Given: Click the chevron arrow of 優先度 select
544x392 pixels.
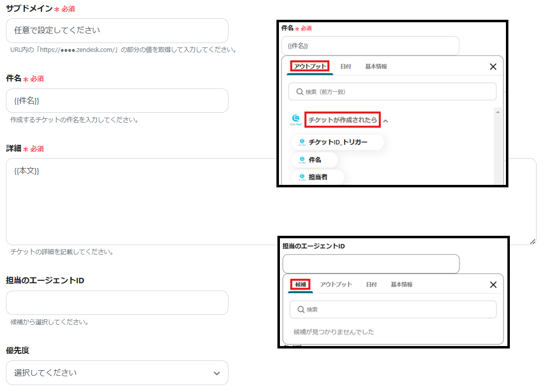Looking at the screenshot, I should coord(217,373).
